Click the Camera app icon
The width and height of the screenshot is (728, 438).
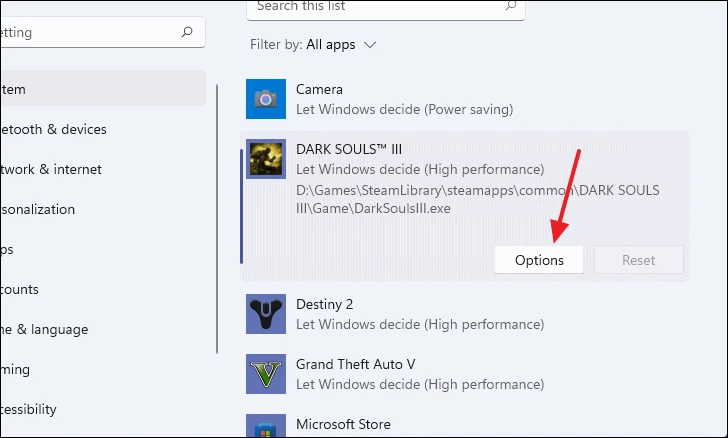(266, 99)
